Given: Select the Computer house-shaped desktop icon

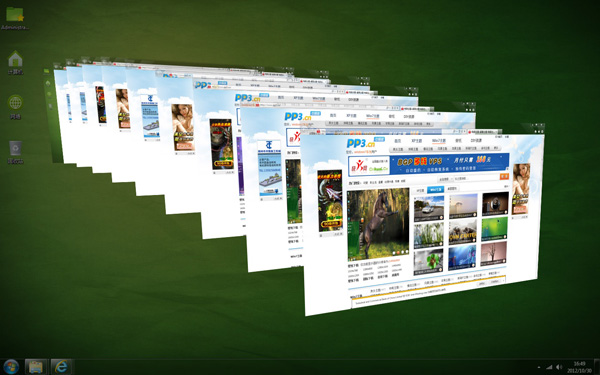Looking at the screenshot, I should [15, 62].
